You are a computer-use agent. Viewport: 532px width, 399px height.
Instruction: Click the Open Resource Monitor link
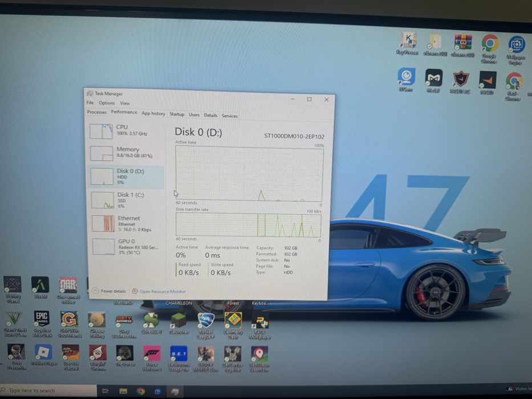click(159, 291)
